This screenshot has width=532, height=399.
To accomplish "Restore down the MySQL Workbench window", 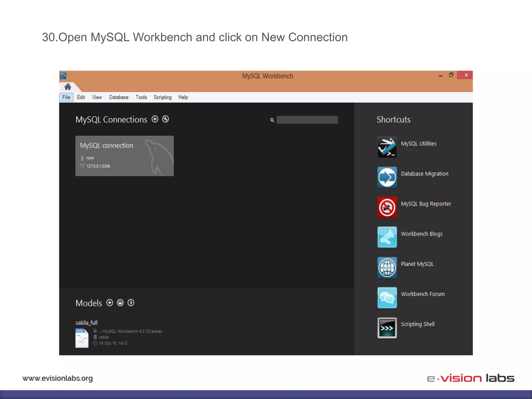I will (x=451, y=75).
